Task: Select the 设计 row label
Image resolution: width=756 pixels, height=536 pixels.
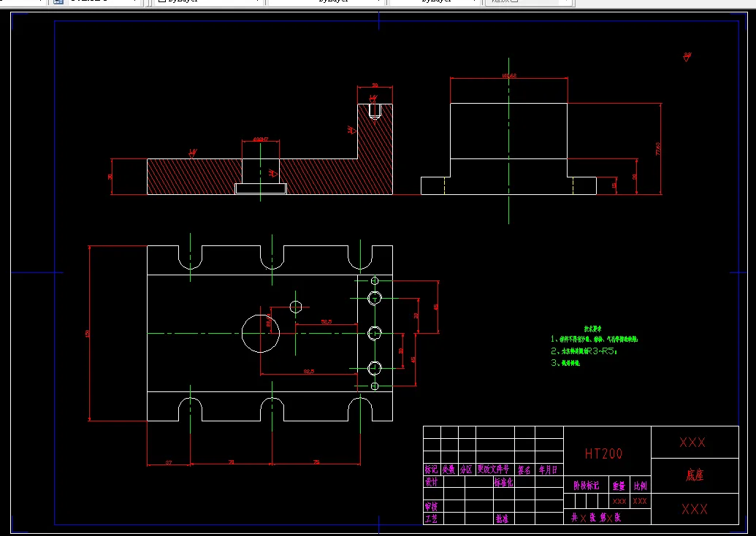Action: click(x=431, y=482)
